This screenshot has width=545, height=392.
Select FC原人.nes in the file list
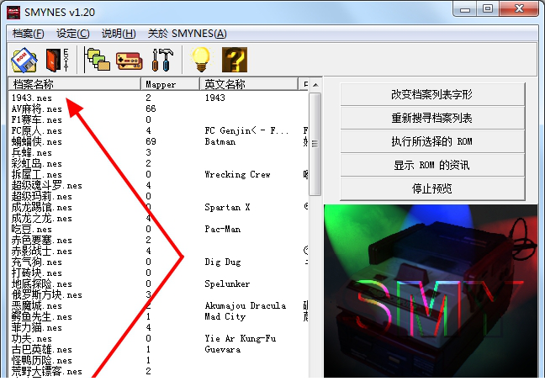click(x=36, y=130)
